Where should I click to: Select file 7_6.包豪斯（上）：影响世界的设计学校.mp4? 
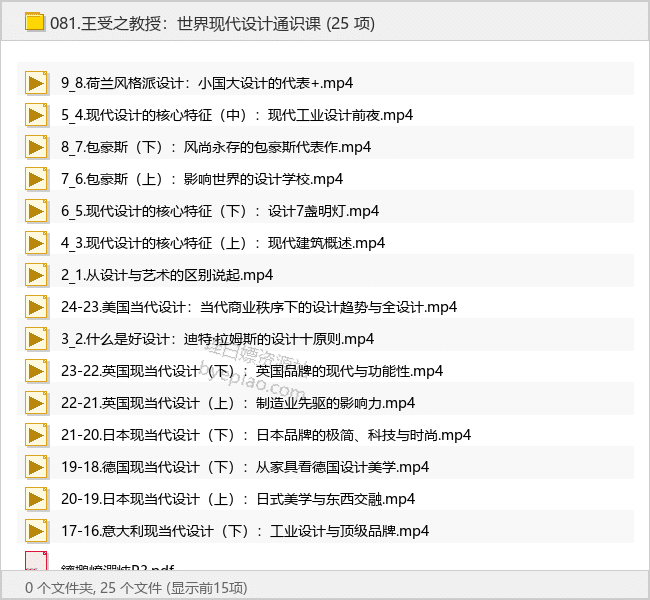[x=202, y=179]
